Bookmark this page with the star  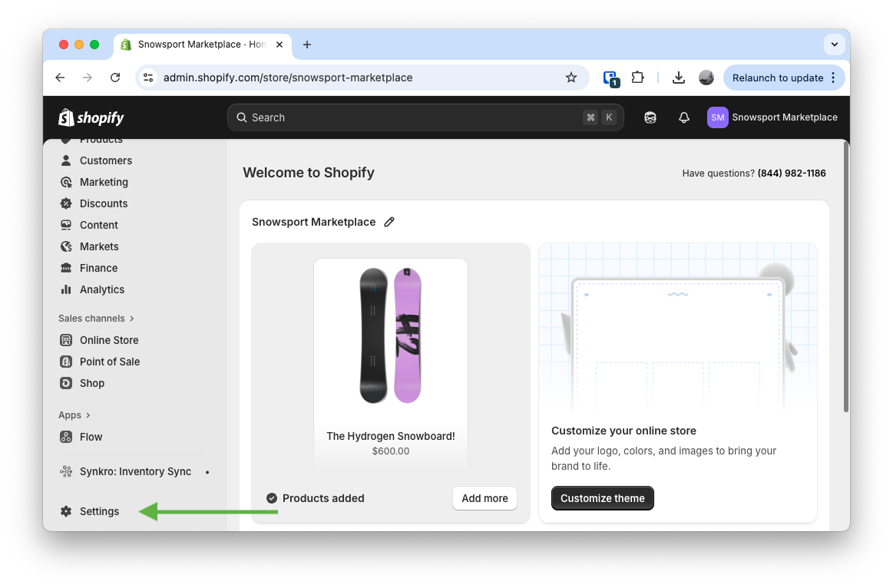571,78
